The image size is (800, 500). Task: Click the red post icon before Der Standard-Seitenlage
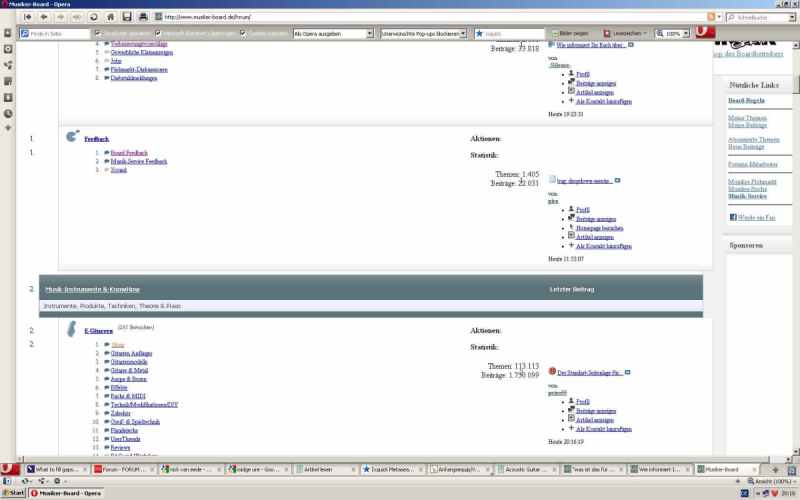(552, 371)
